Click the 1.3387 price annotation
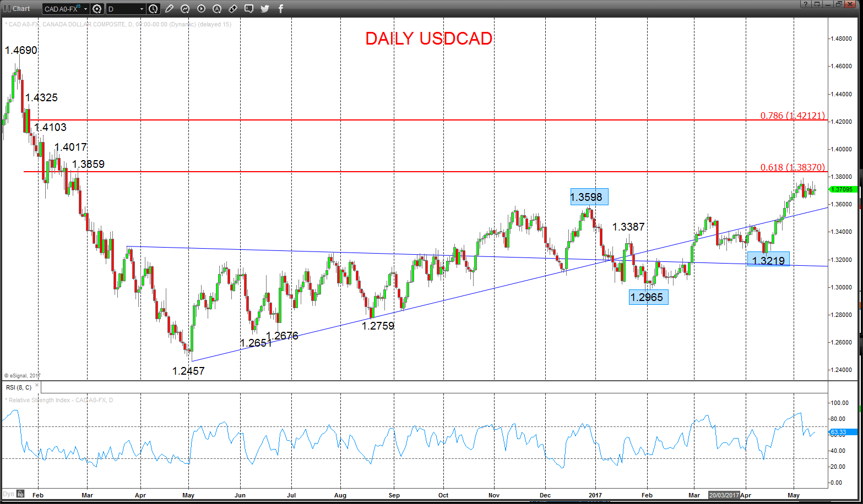The image size is (863, 504). click(628, 227)
